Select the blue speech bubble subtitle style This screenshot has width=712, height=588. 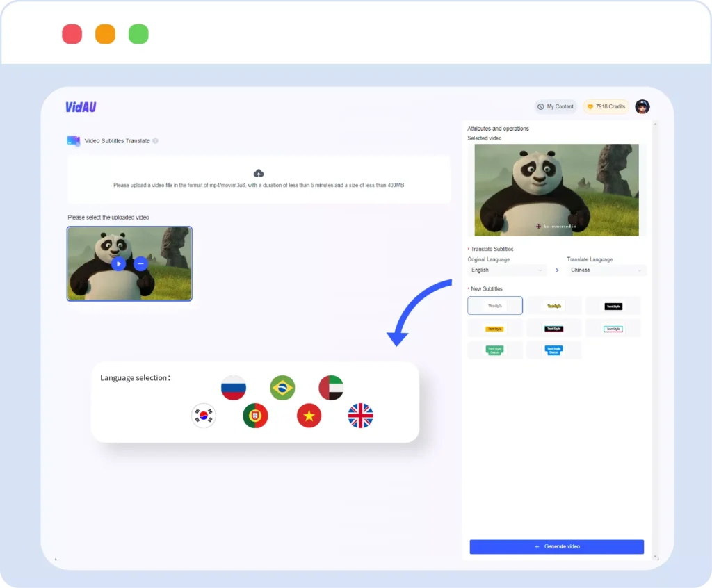pyautogui.click(x=554, y=350)
